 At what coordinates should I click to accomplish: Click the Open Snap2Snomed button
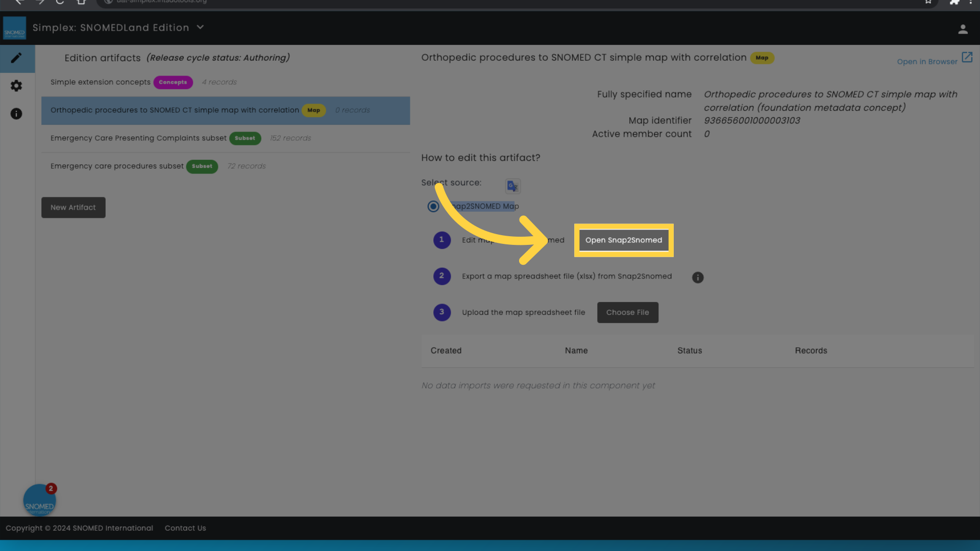(x=624, y=240)
